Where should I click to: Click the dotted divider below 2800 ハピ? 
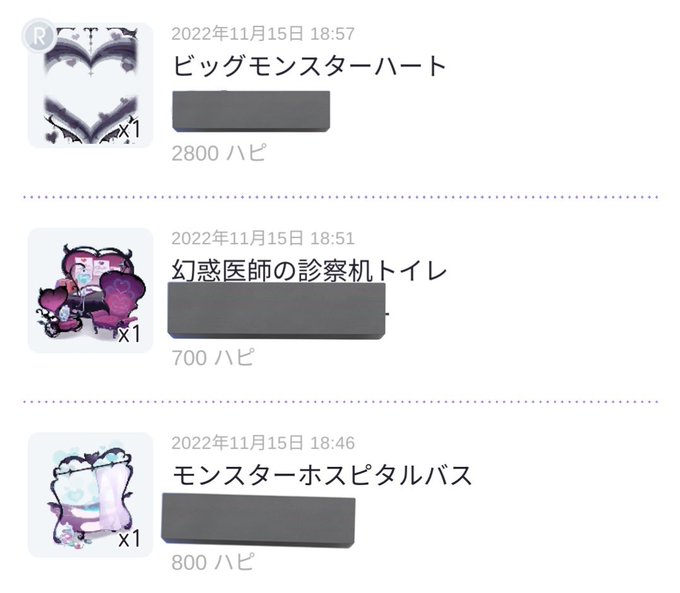[x=340, y=197]
